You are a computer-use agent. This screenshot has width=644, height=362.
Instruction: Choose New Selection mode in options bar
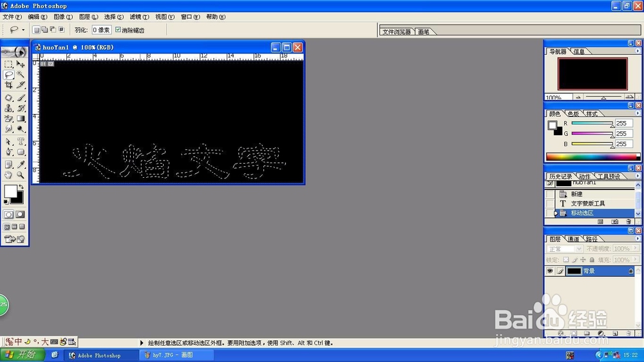pyautogui.click(x=36, y=30)
